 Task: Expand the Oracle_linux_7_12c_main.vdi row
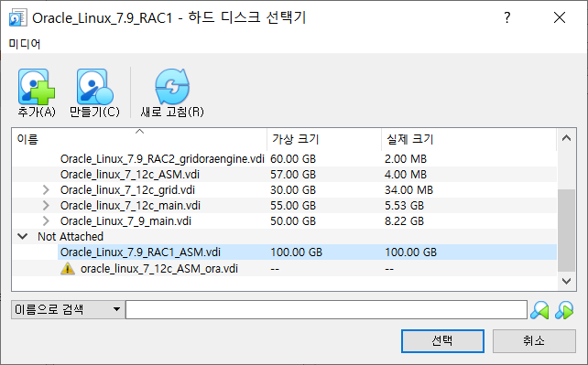46,206
